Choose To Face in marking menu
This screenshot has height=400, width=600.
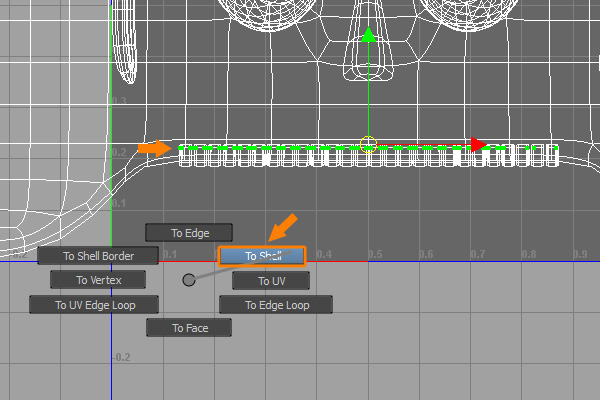[x=189, y=328]
